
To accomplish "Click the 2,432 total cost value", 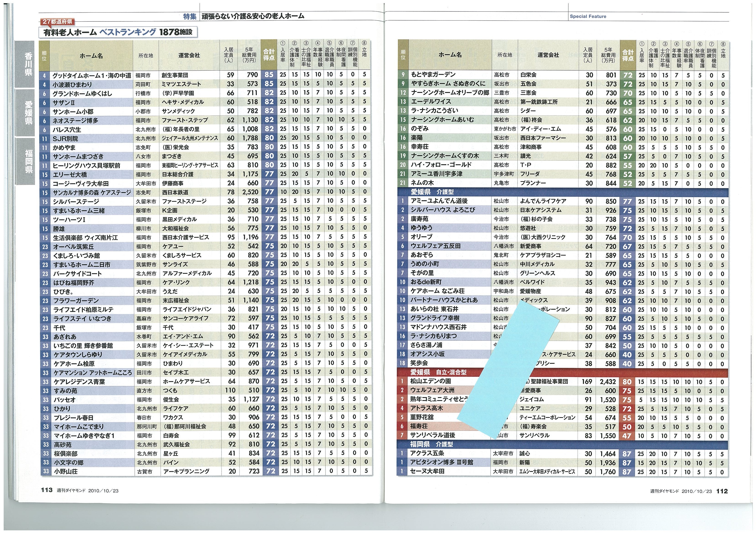I will [608, 381].
